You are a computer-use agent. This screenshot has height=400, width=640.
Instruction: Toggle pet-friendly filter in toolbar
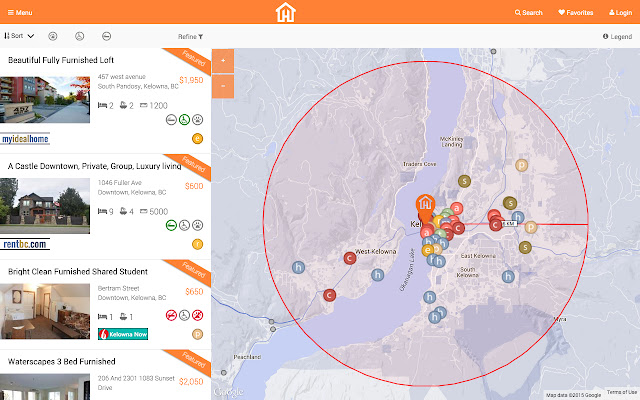click(x=53, y=36)
